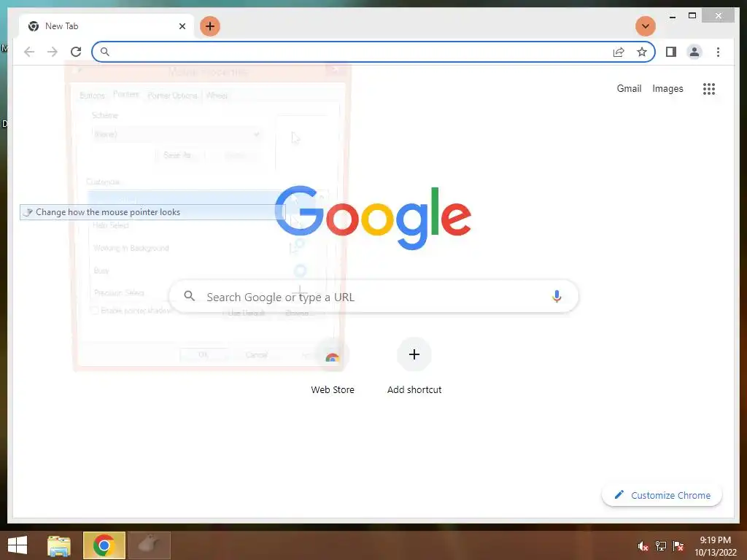Open Chrome three-dot menu
747x560 pixels.
(718, 52)
